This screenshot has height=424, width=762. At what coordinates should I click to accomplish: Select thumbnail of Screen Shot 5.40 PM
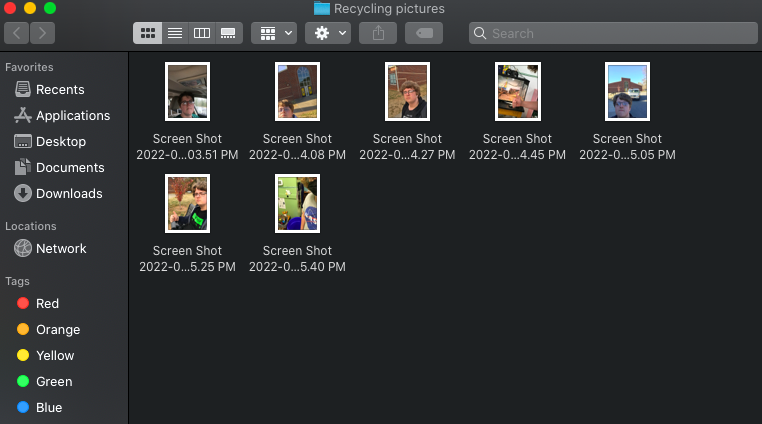tap(297, 203)
